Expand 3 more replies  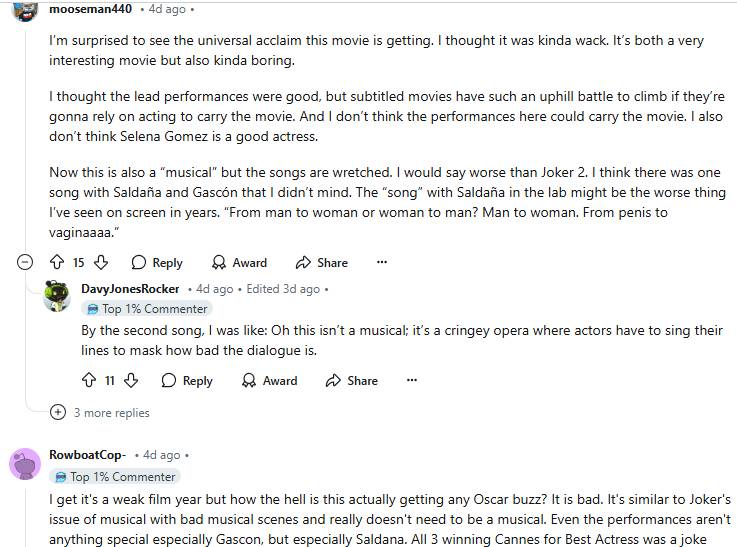pos(102,412)
